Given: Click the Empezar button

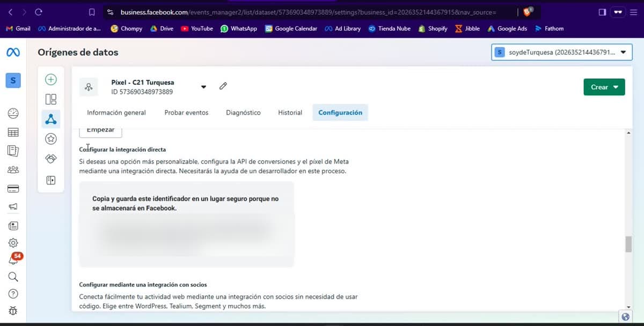Looking at the screenshot, I should [101, 131].
